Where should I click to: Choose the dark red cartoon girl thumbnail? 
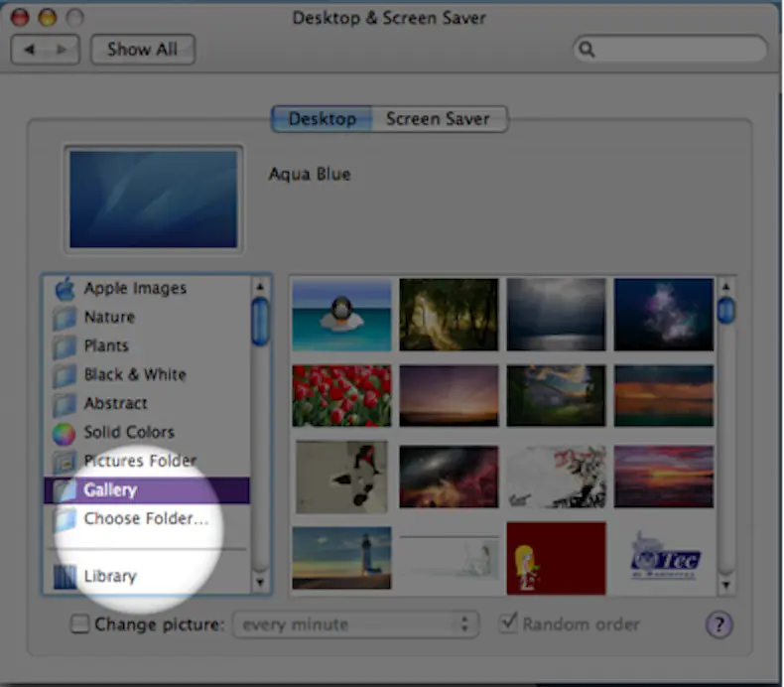[556, 558]
